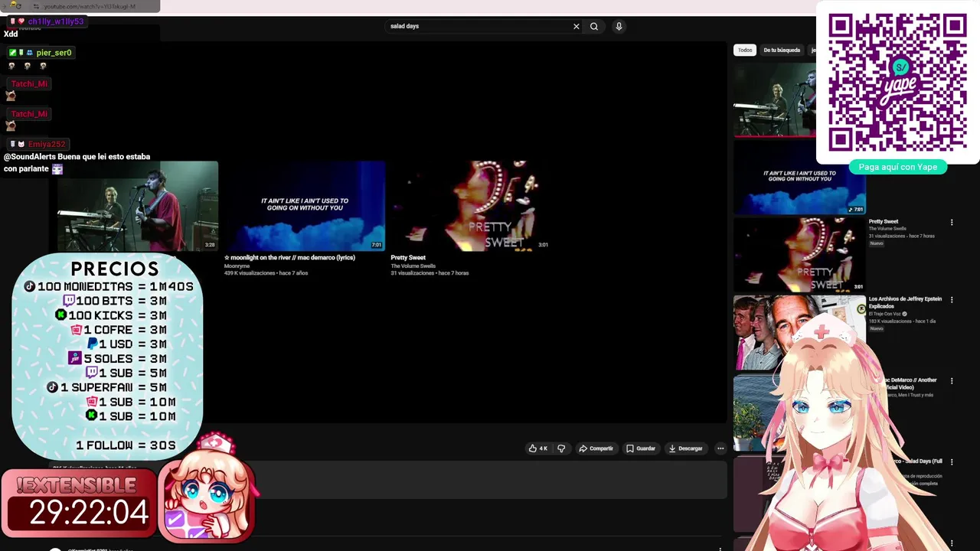Open options menu for Jeffrey Epstein video

(952, 300)
